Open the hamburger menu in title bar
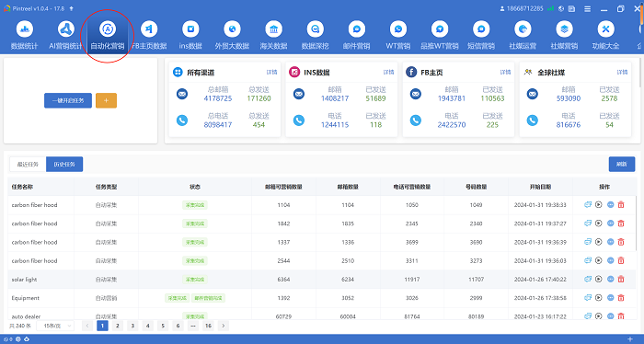This screenshot has width=644, height=344. pos(588,8)
